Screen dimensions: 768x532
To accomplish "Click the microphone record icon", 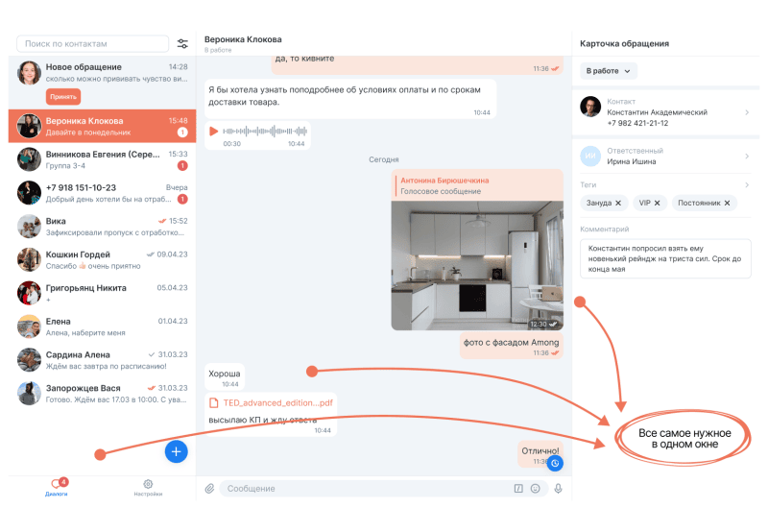I will [558, 489].
